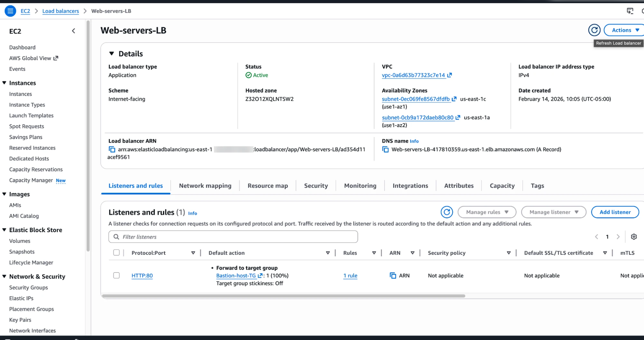Copy the DNS name

[385, 149]
